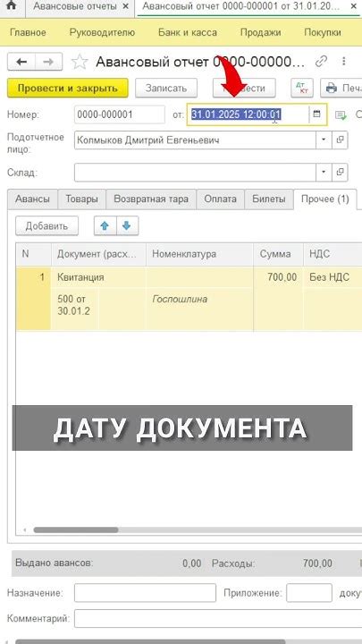Click the Склад input field

(195, 172)
